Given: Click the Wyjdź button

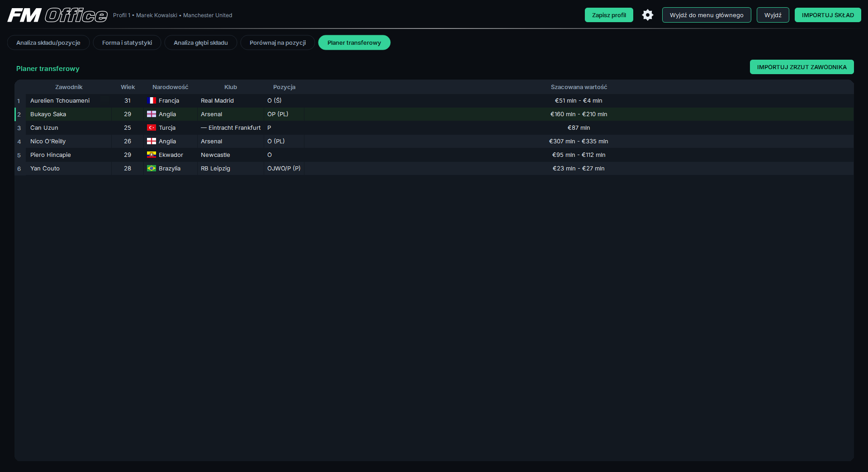Looking at the screenshot, I should click(x=773, y=15).
